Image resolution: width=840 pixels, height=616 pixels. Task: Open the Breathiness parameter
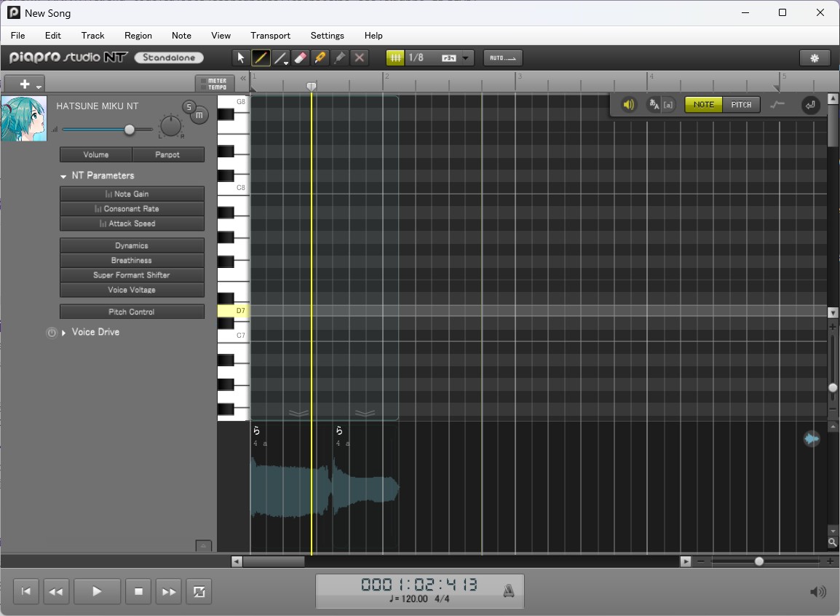click(x=132, y=261)
